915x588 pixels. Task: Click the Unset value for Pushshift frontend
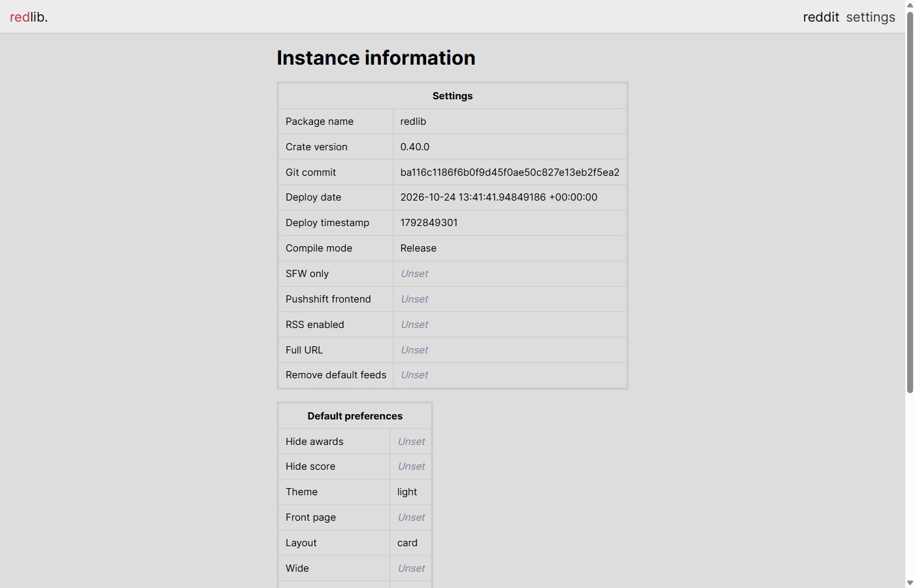(x=414, y=299)
